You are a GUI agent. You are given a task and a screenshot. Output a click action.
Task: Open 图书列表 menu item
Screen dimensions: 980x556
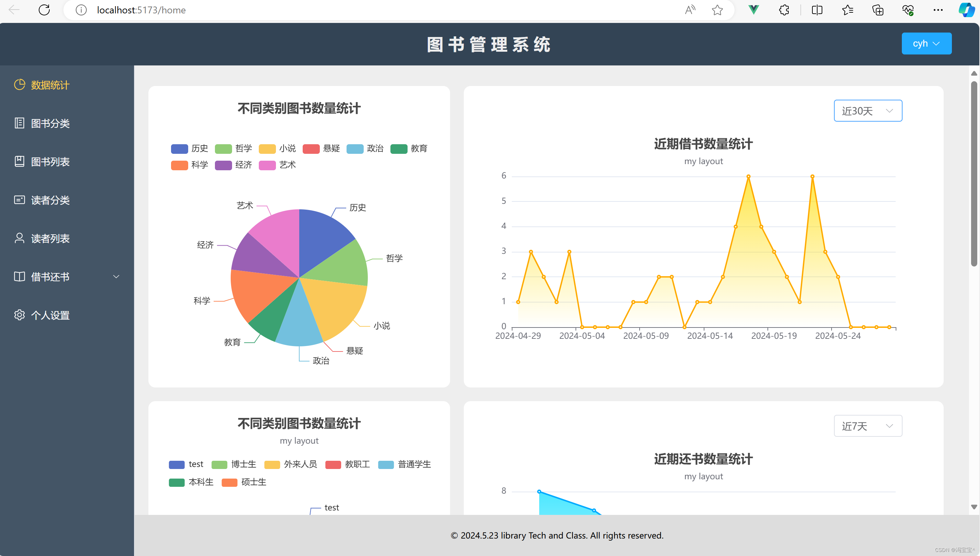pos(50,162)
